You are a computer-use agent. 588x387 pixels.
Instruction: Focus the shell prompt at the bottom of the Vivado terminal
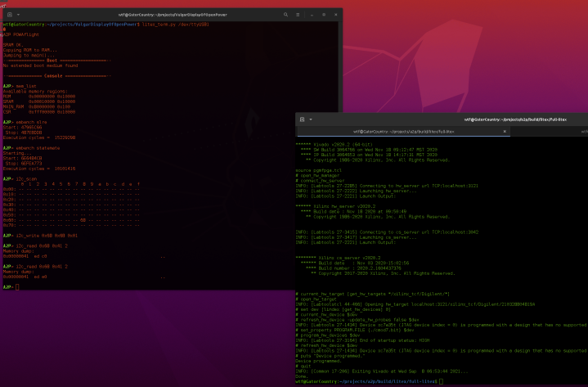(440, 382)
